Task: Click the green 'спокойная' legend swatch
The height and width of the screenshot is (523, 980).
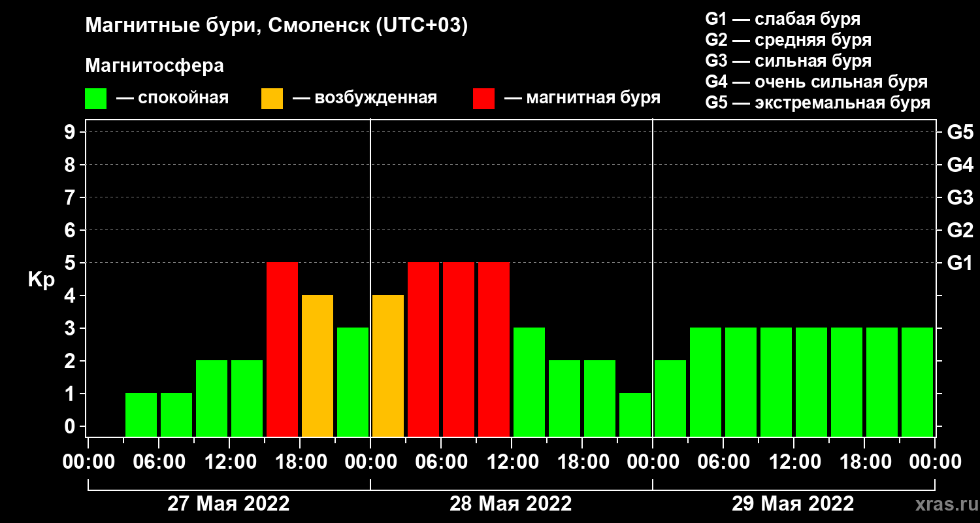Action: (95, 99)
